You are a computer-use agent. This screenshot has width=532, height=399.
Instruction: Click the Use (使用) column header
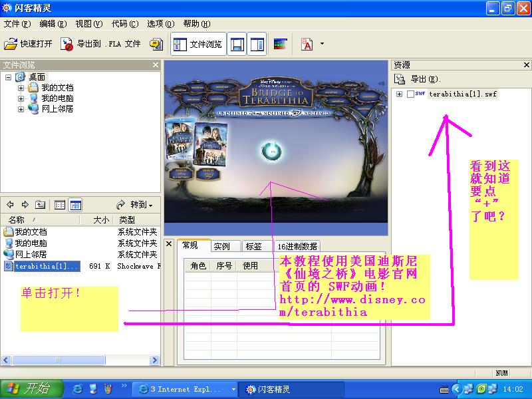click(251, 265)
